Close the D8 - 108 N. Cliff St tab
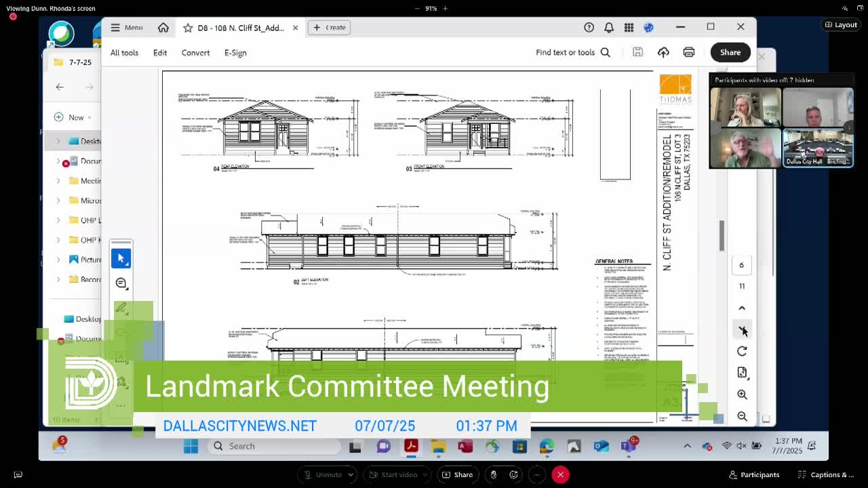This screenshot has height=488, width=868. 295,28
